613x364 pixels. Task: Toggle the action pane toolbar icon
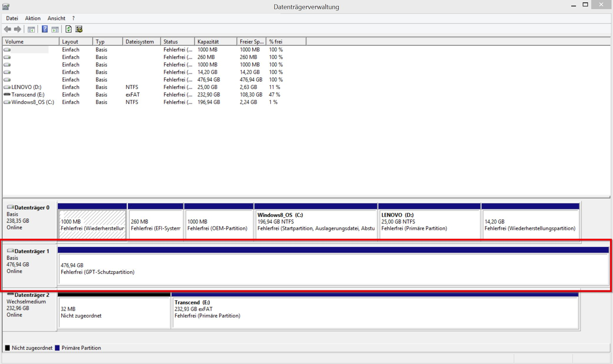55,29
